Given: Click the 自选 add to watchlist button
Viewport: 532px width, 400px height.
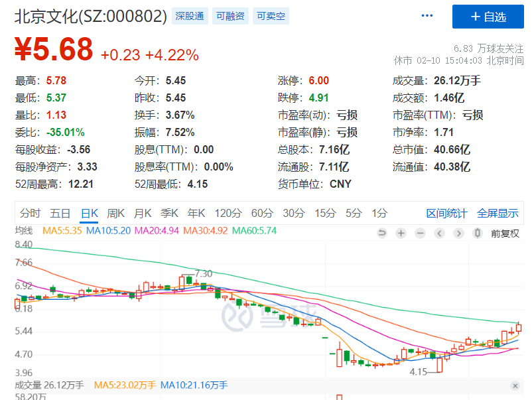Looking at the screenshot, I should pos(488,17).
